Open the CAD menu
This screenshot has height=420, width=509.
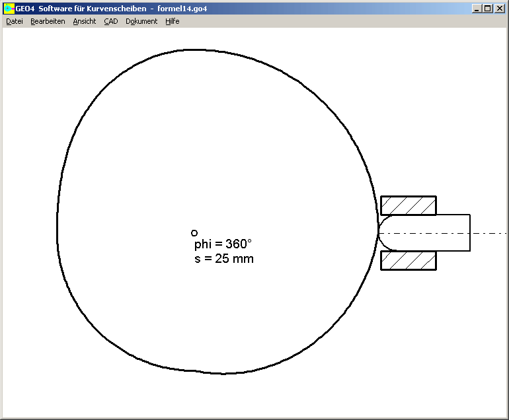110,21
